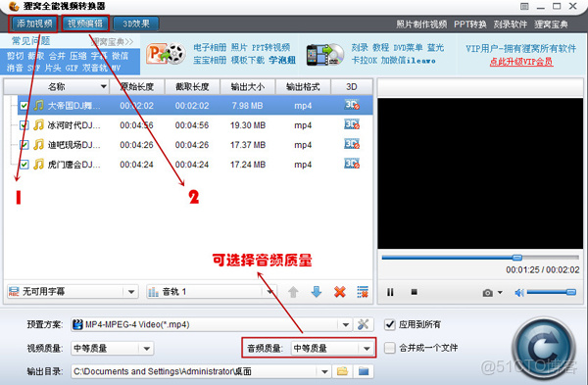Open the 狸窝宝典>> link
This screenshot has width=588, height=385.
click(112, 41)
